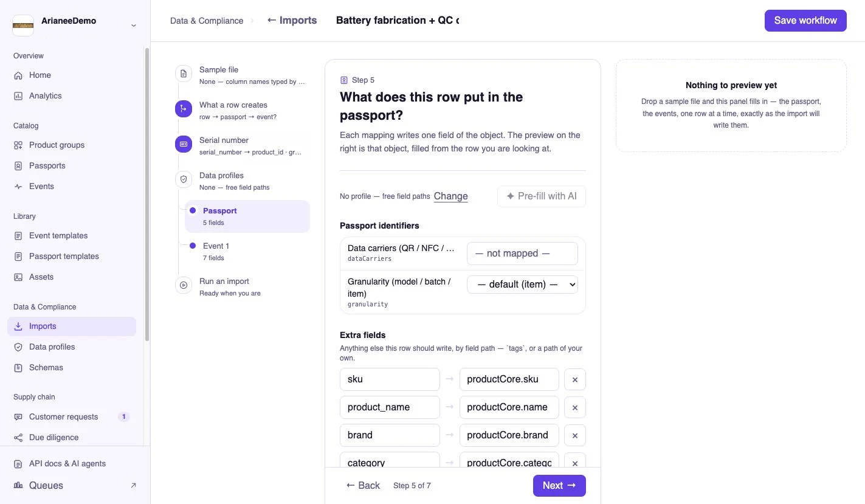Image resolution: width=865 pixels, height=504 pixels.
Task: Select the Passport sub-step
Action: 247,216
